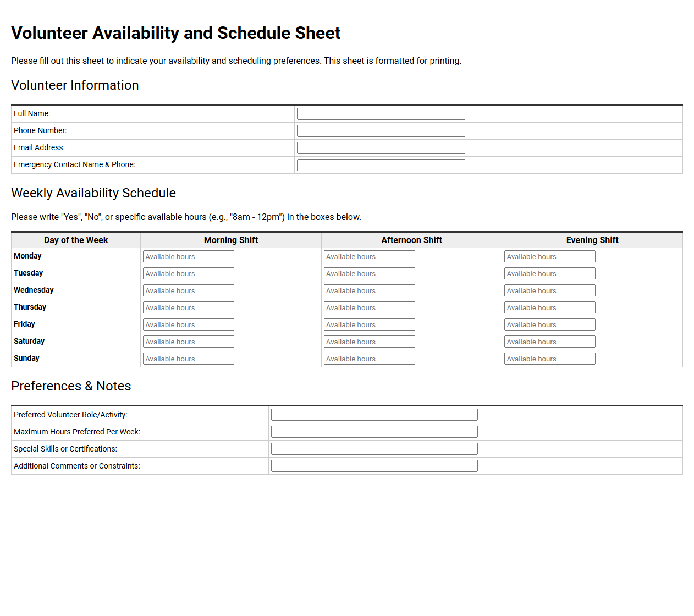
Task: Click the Special Skills or Certifications: label
Action: tap(65, 449)
